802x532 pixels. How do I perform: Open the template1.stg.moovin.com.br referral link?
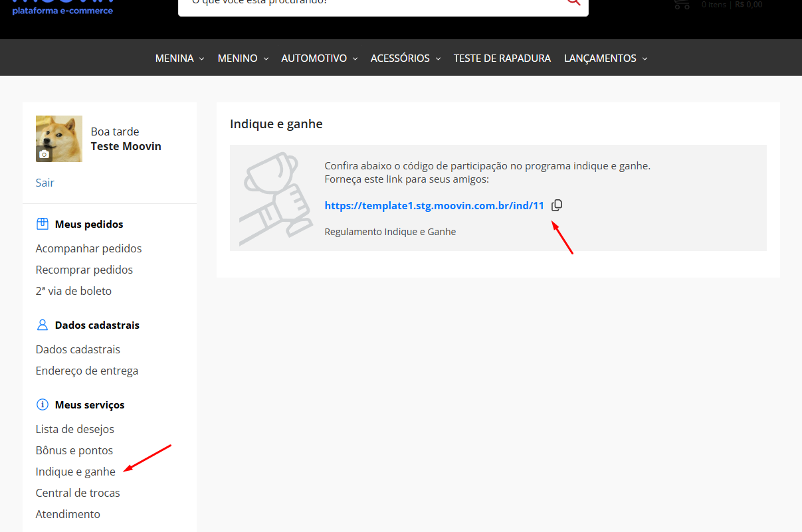[x=435, y=205]
